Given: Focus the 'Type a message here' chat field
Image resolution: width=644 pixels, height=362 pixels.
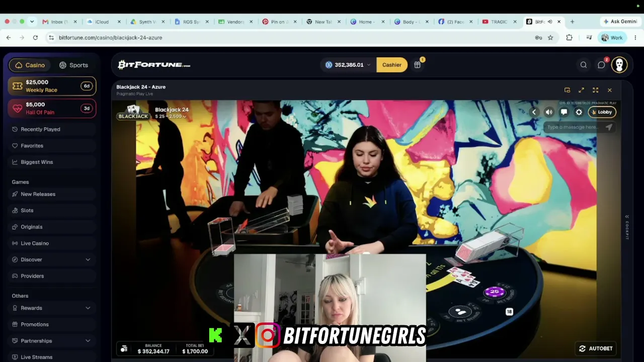Looking at the screenshot, I should click(x=574, y=127).
